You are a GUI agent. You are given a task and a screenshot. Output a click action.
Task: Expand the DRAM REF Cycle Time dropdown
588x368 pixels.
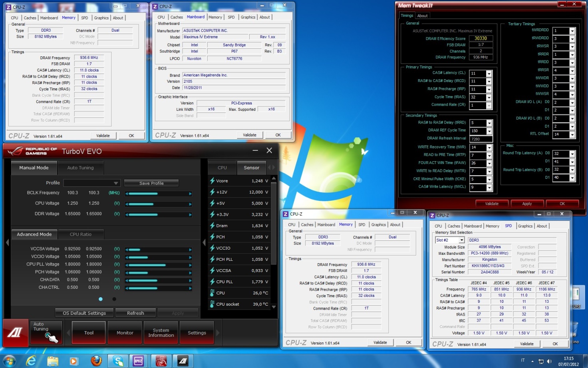point(489,131)
